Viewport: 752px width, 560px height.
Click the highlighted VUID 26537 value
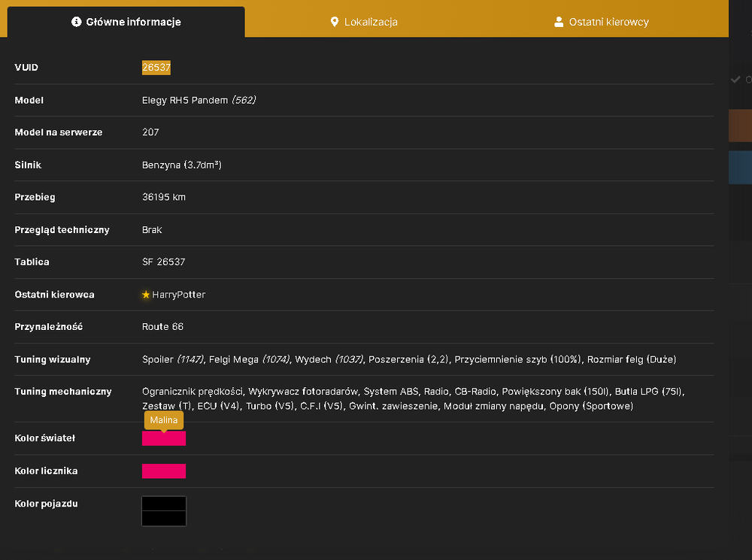click(156, 67)
